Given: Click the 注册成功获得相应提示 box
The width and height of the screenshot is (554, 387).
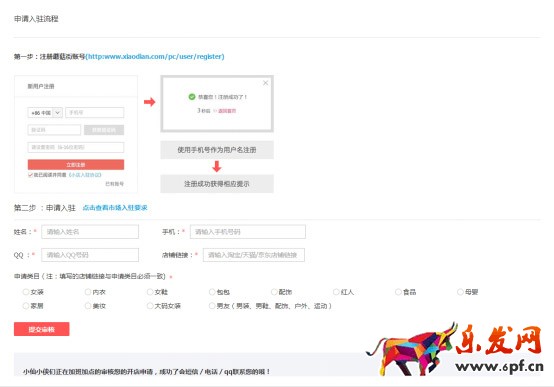Looking at the screenshot, I should click(217, 184).
